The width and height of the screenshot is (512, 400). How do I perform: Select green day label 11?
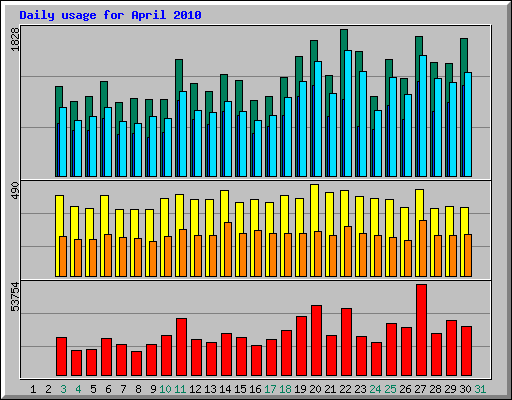[x=180, y=389]
